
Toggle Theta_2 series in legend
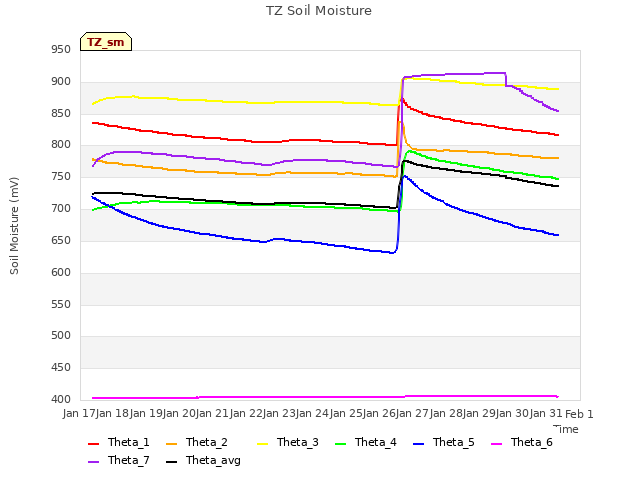pyautogui.click(x=197, y=442)
